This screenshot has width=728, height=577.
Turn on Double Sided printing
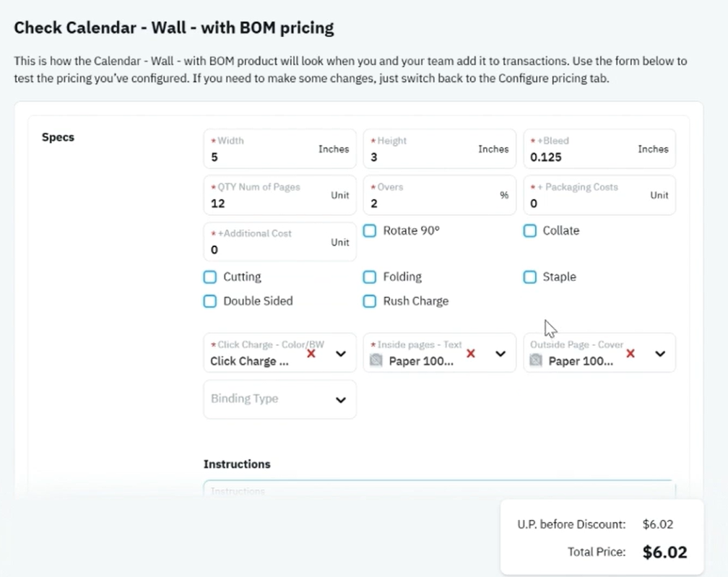coord(210,301)
